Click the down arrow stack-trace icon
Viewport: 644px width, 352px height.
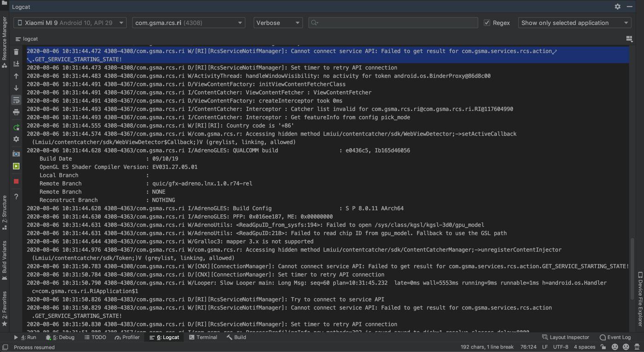click(16, 88)
